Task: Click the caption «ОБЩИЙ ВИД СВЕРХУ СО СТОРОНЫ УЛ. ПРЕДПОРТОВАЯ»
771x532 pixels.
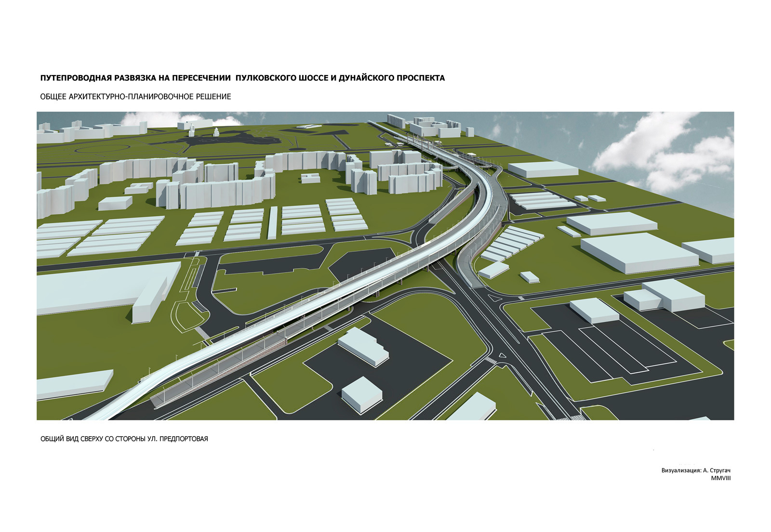Action: [x=124, y=439]
